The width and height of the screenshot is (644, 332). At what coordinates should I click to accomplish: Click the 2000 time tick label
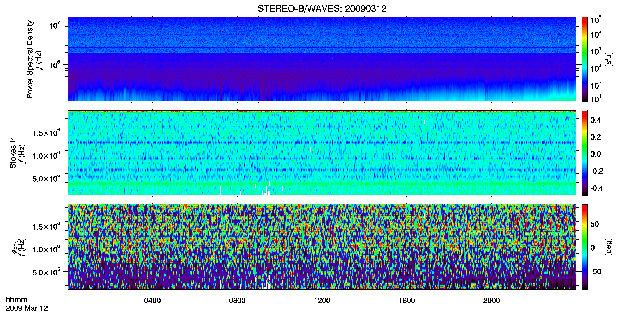(492, 301)
